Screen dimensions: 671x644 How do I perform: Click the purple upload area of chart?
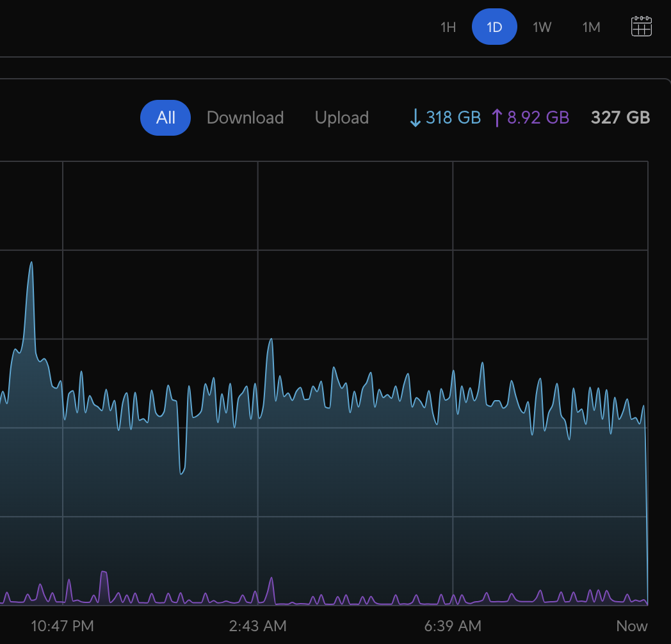tap(320, 599)
